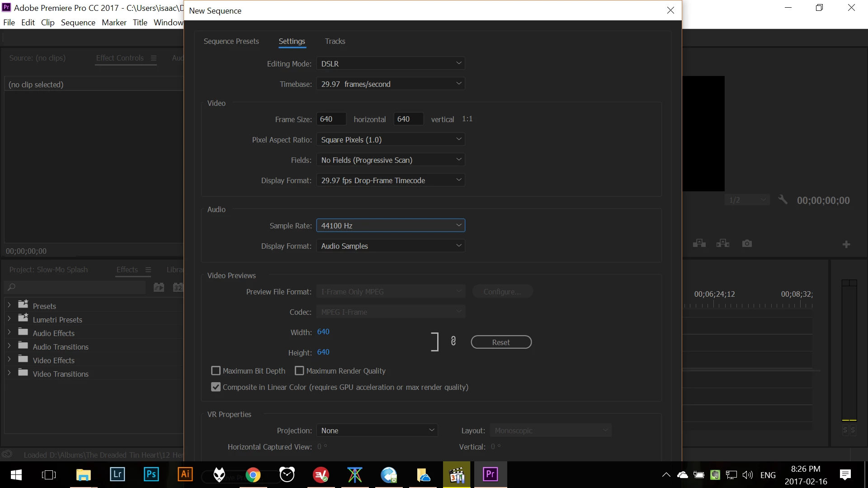Screen dimensions: 868x488
Task: Toggle the Accelerated Effects filter icon
Action: (159, 287)
